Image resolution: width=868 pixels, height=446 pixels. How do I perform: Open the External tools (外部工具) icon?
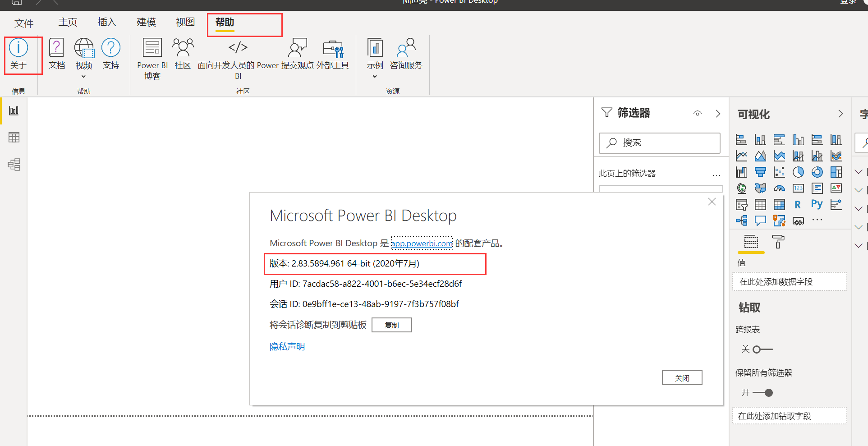[333, 48]
